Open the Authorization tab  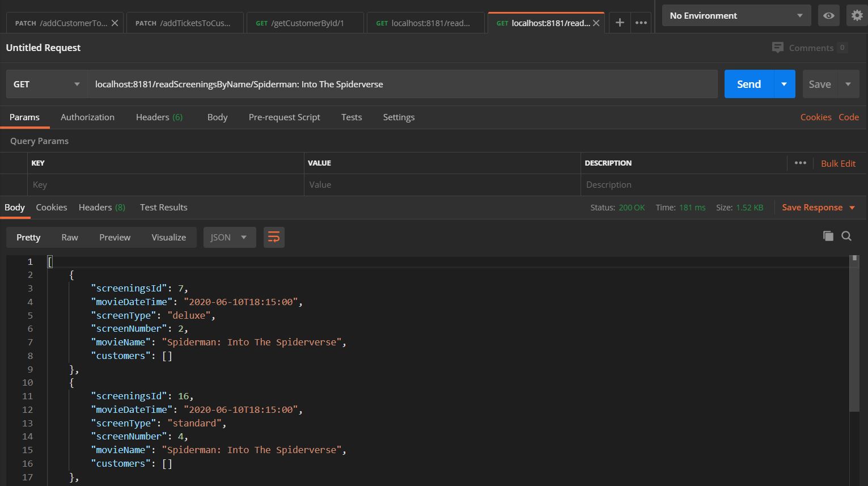pos(87,117)
